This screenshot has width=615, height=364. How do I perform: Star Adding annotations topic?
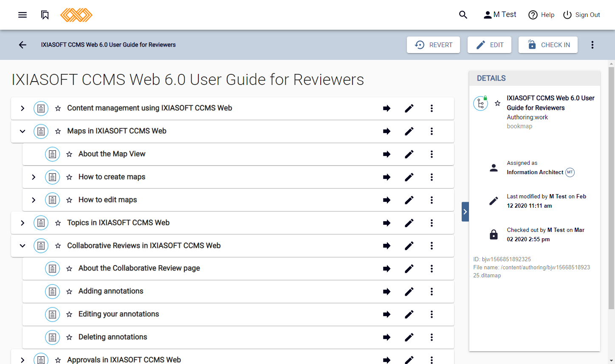click(69, 291)
